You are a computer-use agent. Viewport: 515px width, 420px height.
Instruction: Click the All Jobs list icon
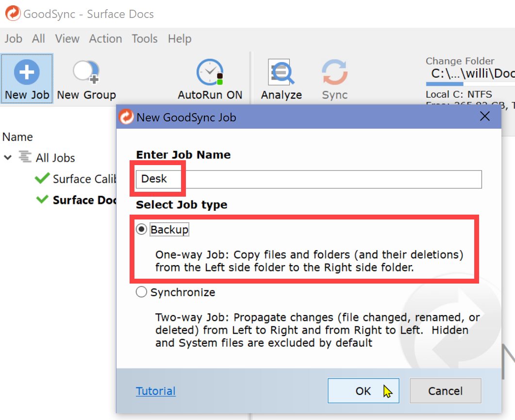click(25, 157)
